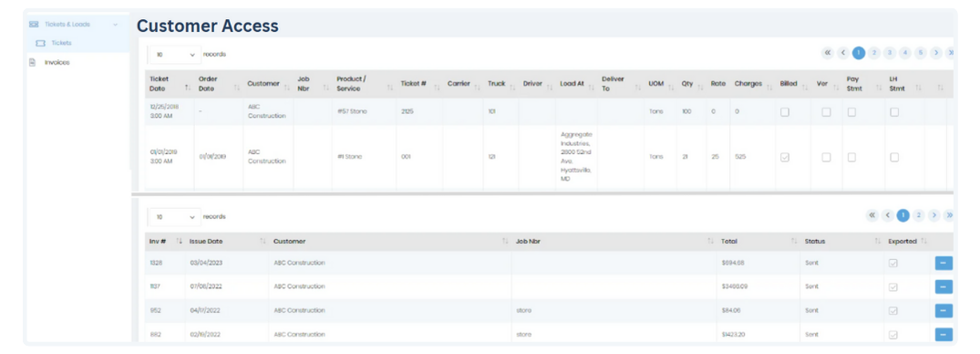Open the Tickets sidebar item
The width and height of the screenshot is (980, 354).
pos(77,43)
